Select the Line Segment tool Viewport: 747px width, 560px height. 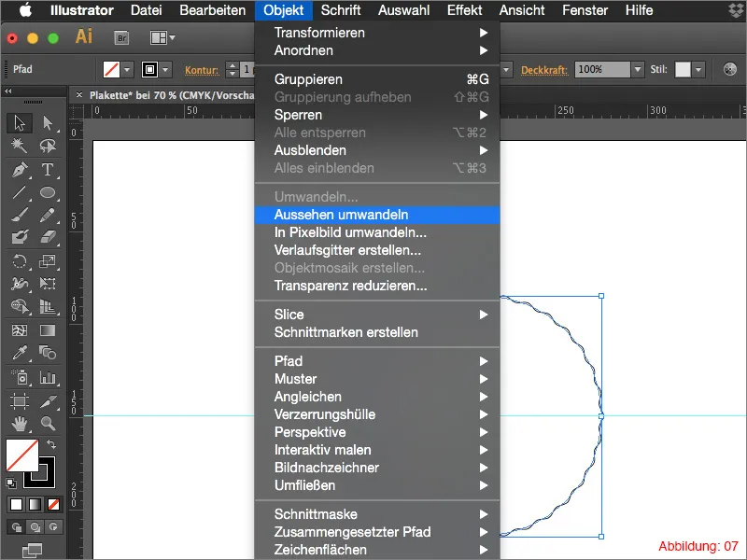tap(20, 192)
